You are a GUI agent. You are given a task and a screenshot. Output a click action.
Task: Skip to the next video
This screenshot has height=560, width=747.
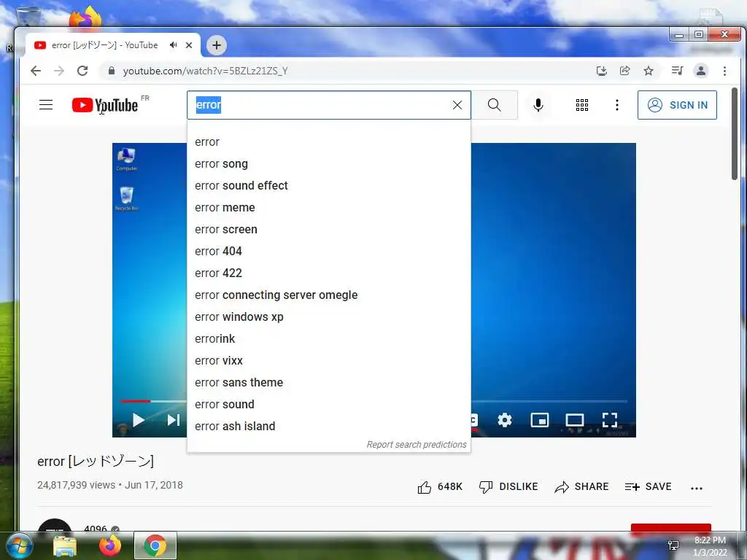[x=174, y=420]
